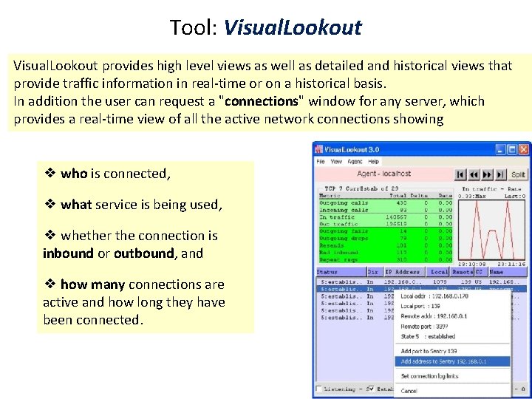Click the Bad inbound metric row

(386, 253)
